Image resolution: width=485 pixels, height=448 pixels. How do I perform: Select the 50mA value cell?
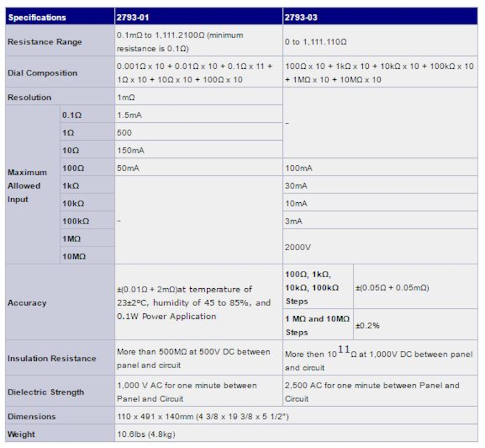pos(128,168)
